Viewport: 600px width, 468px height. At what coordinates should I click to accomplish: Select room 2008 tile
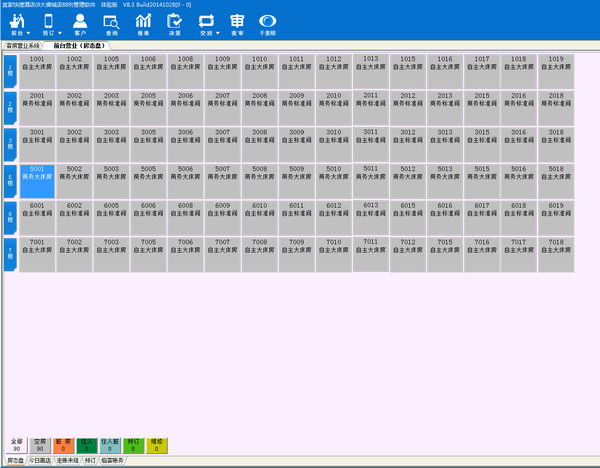(259, 108)
